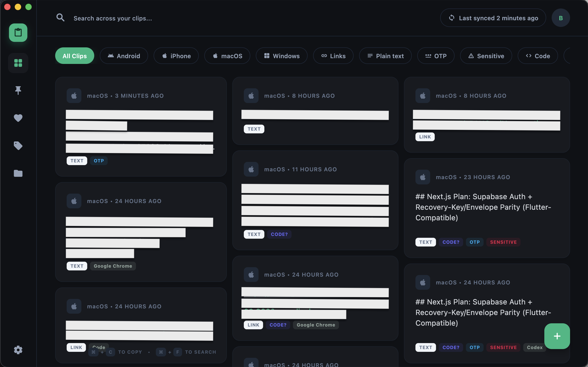Open the settings gear
Screen dimensions: 588x367
(x=18, y=350)
